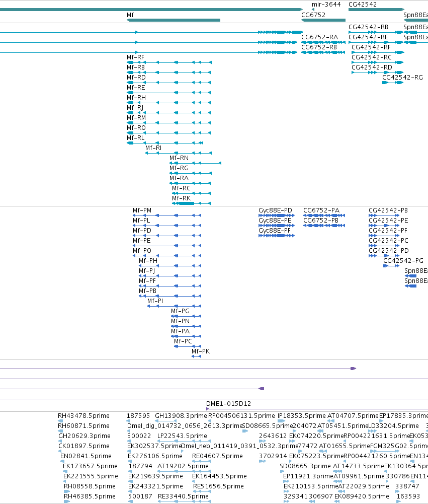Click the RH43478.5prime EST label
The image size is (428, 504).
(x=83, y=416)
